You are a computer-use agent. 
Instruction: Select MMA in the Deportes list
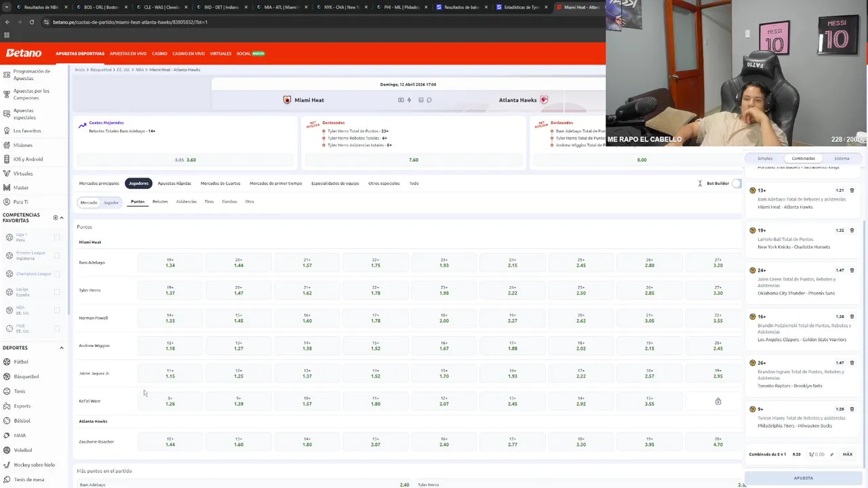point(19,435)
